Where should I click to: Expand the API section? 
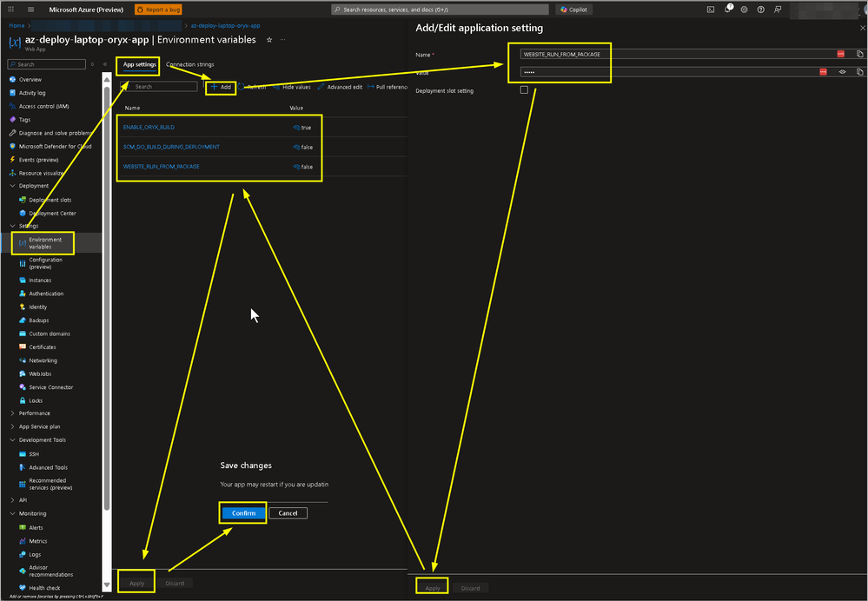pos(13,500)
